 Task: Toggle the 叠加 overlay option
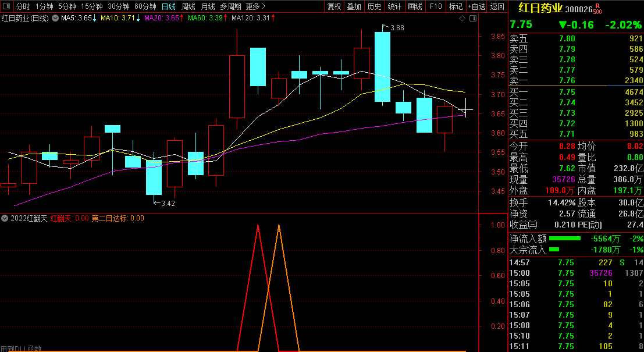[x=354, y=6]
